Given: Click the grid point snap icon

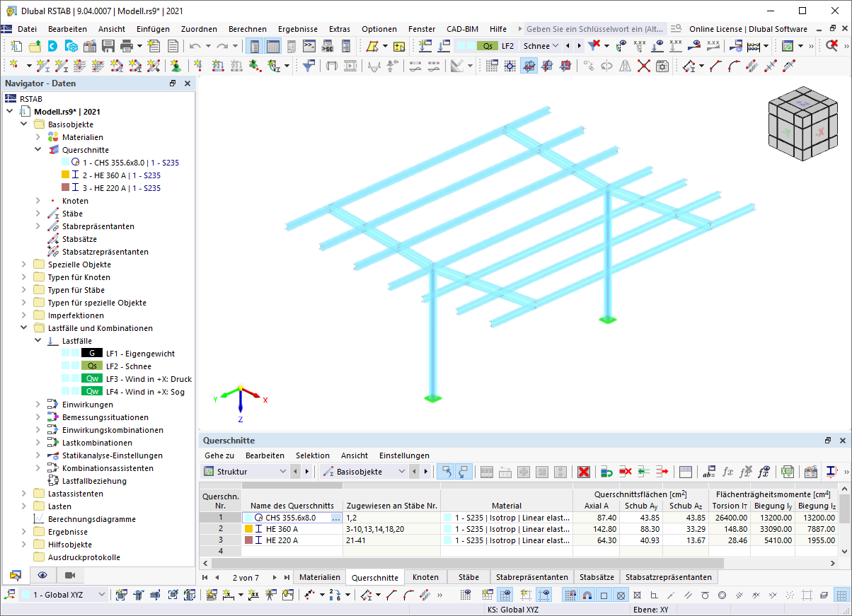Looking at the screenshot, I should (x=510, y=66).
